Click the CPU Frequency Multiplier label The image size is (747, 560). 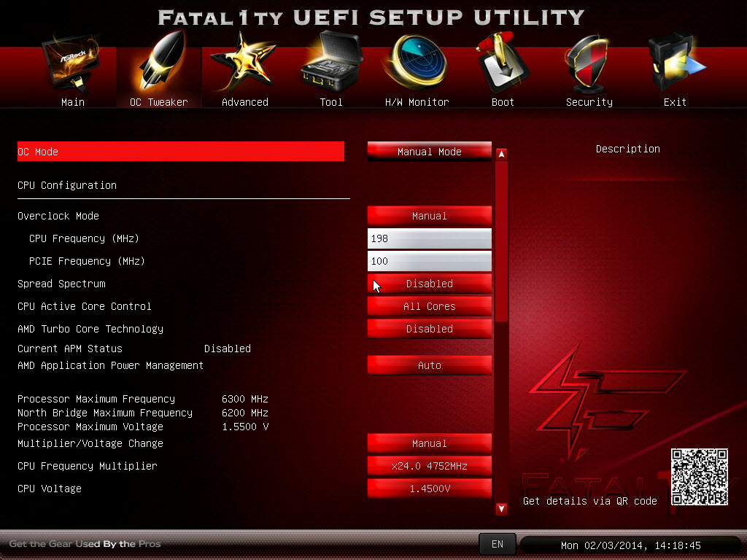[88, 466]
